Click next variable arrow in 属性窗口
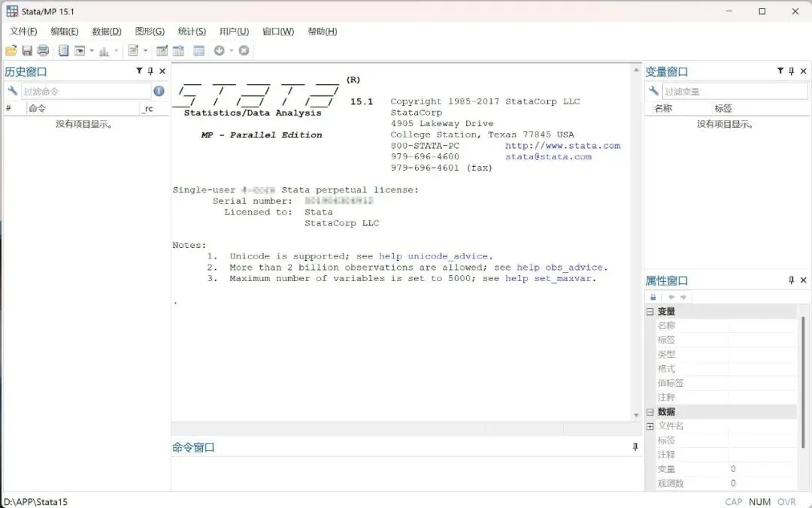The width and height of the screenshot is (812, 508). point(683,298)
